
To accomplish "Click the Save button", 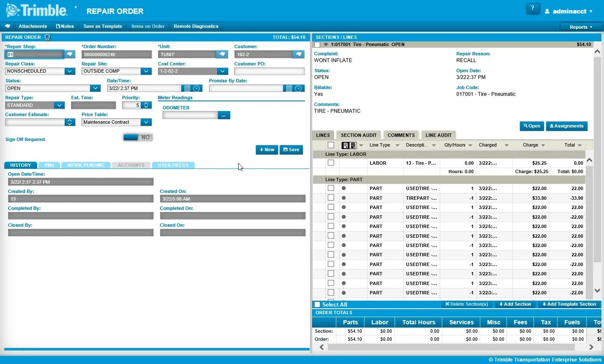I will (x=291, y=149).
